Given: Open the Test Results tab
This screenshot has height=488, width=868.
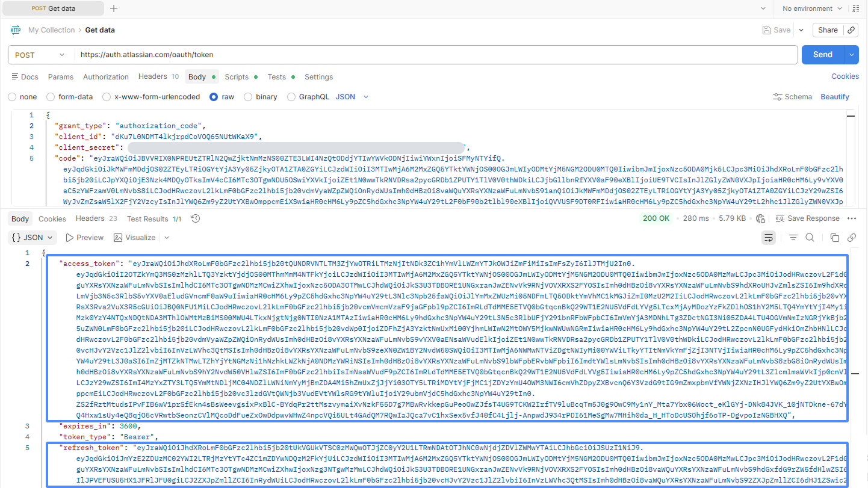Looking at the screenshot, I should pos(154,218).
